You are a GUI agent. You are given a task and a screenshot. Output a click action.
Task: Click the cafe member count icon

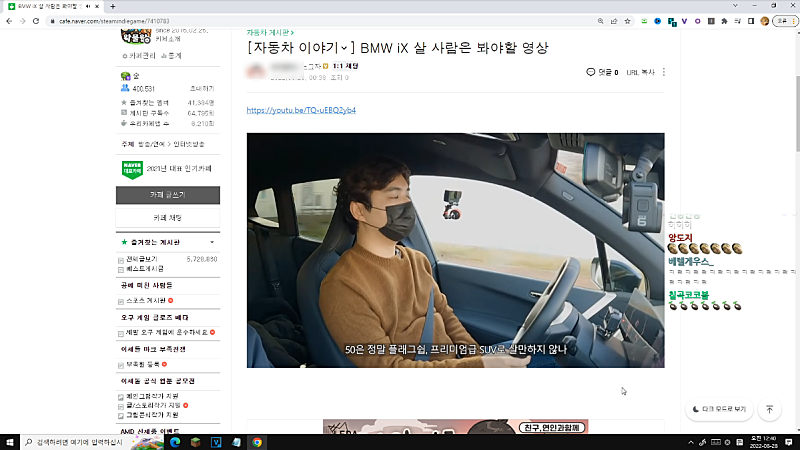click(125, 88)
